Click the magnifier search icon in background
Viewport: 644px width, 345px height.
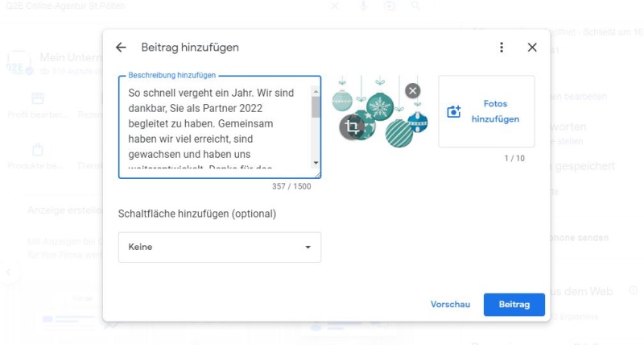415,6
